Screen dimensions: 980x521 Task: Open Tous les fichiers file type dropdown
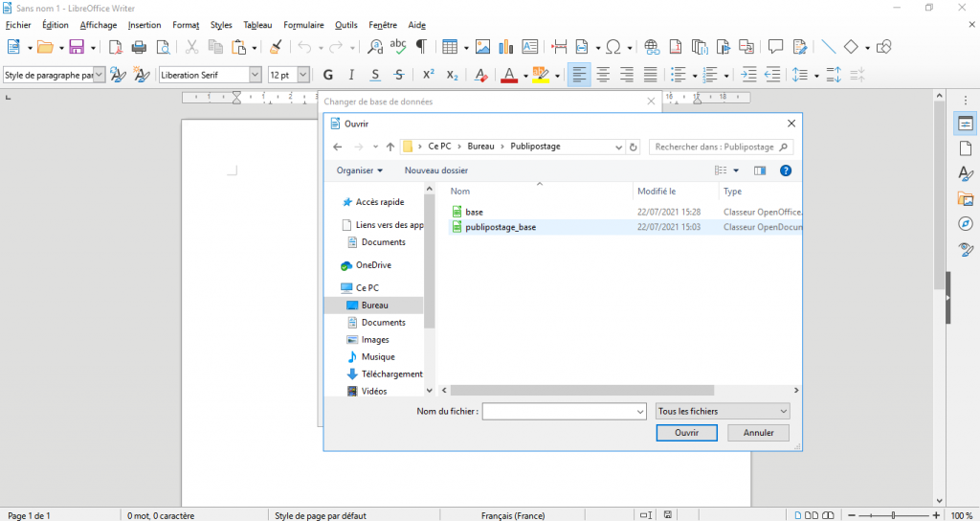723,412
